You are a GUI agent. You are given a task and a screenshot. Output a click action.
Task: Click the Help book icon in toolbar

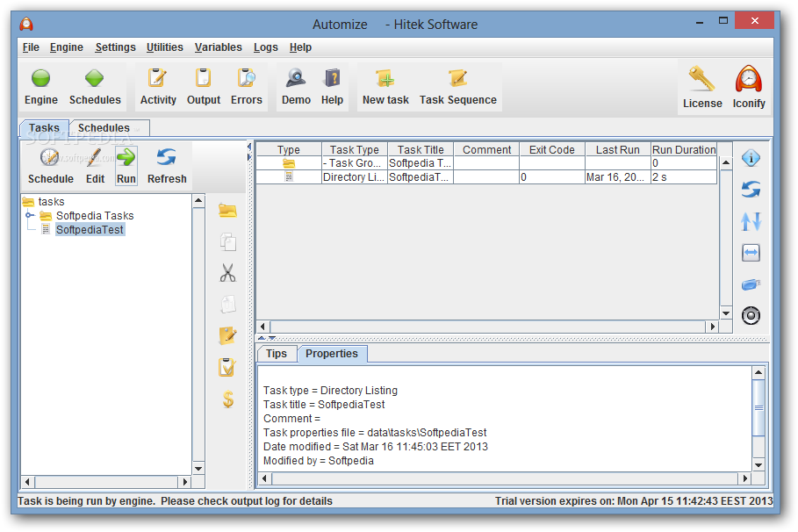(x=332, y=78)
